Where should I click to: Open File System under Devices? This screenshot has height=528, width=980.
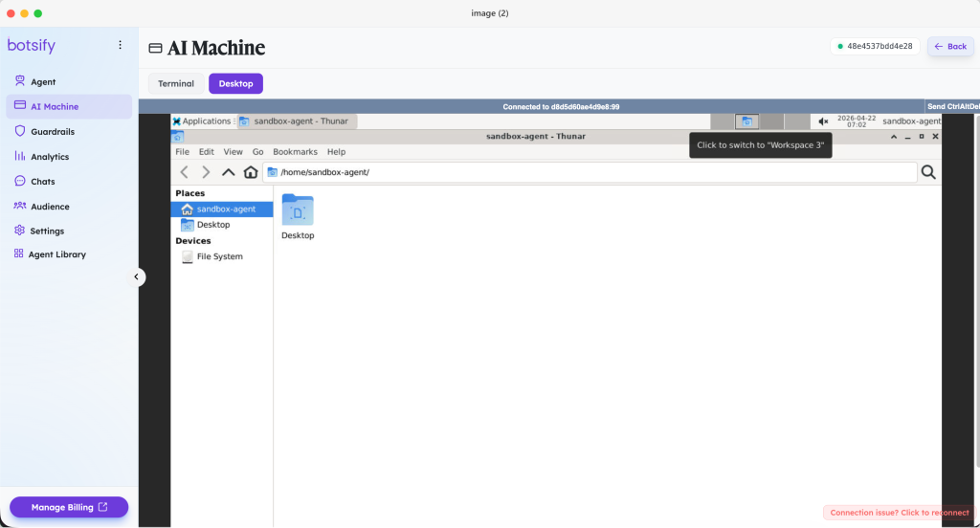[x=222, y=256]
